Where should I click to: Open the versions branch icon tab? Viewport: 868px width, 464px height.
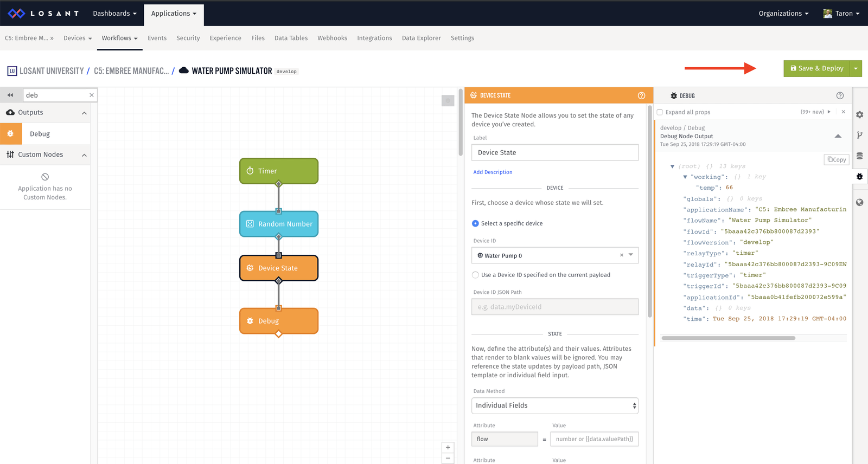[860, 135]
